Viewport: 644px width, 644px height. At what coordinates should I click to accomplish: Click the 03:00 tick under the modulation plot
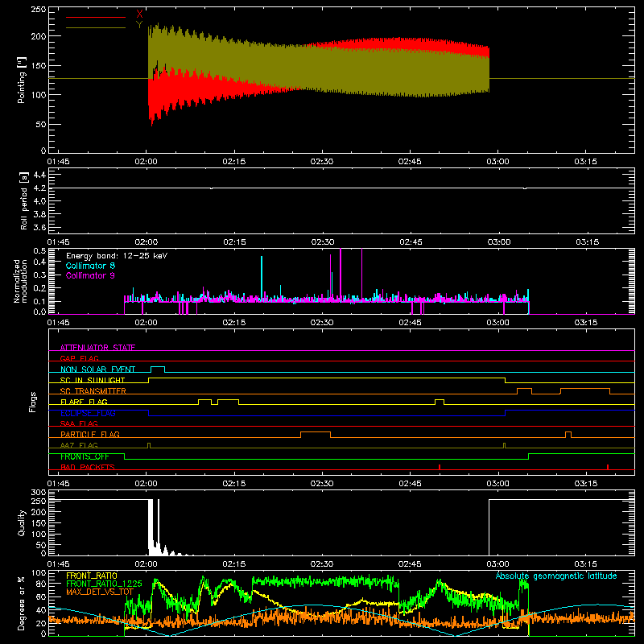[x=497, y=323]
